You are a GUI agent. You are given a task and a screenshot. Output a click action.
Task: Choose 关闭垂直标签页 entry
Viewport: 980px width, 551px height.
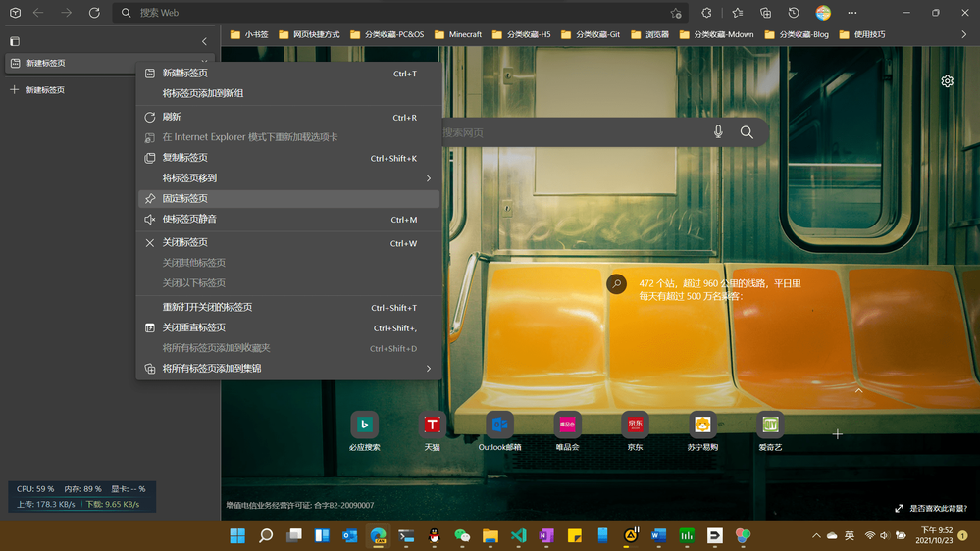pyautogui.click(x=288, y=327)
